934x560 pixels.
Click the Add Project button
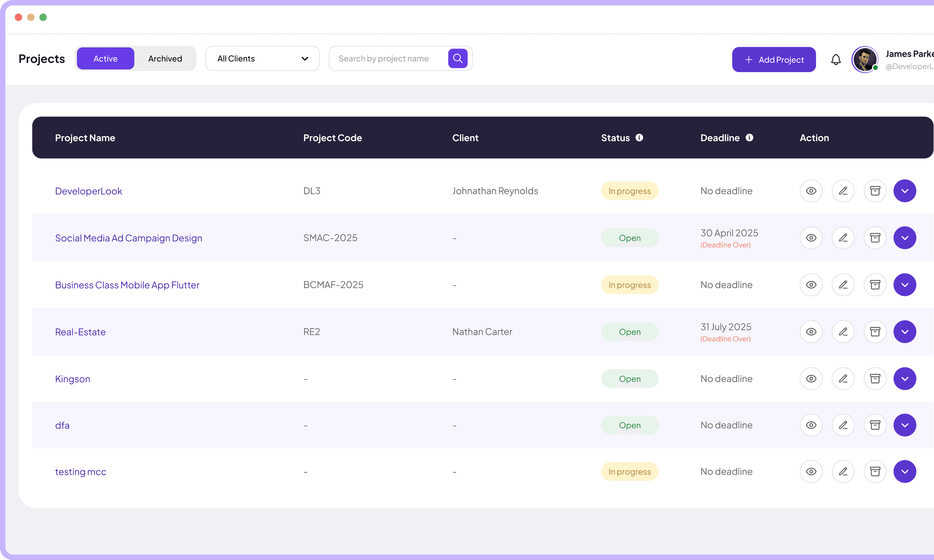pyautogui.click(x=774, y=59)
